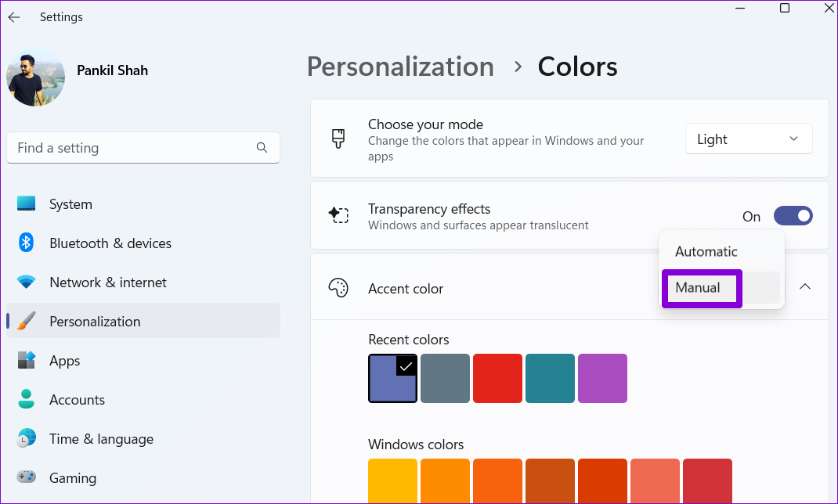Click the Transparency effects title text
The image size is (838, 504).
coord(429,209)
